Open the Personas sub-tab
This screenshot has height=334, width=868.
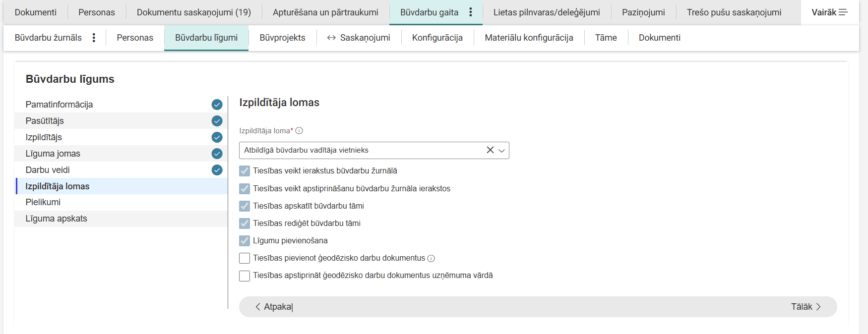(135, 38)
